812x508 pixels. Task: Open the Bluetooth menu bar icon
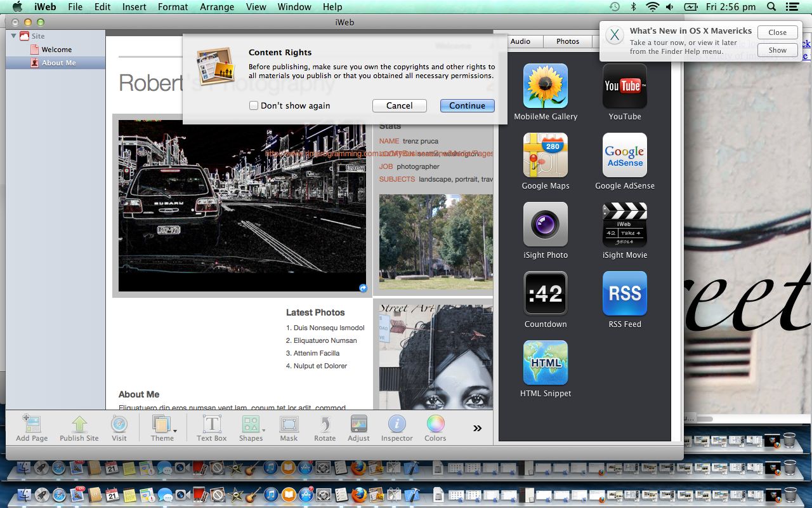pyautogui.click(x=633, y=7)
